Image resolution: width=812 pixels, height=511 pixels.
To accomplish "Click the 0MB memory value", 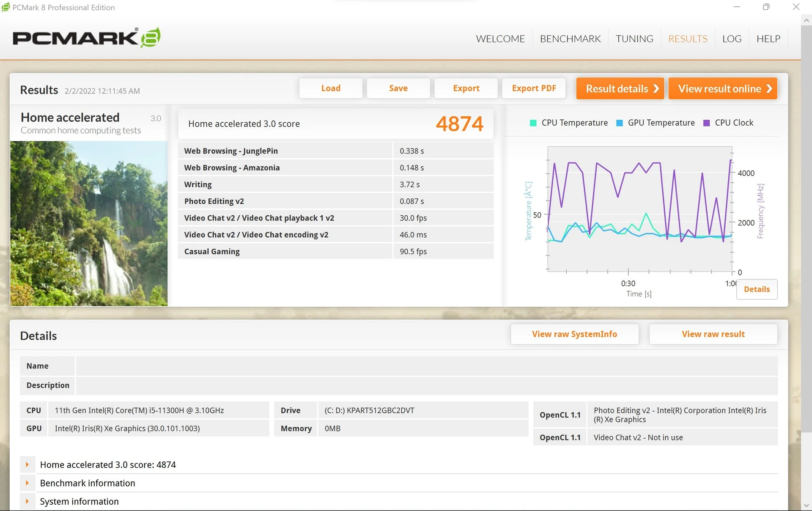I will 332,429.
